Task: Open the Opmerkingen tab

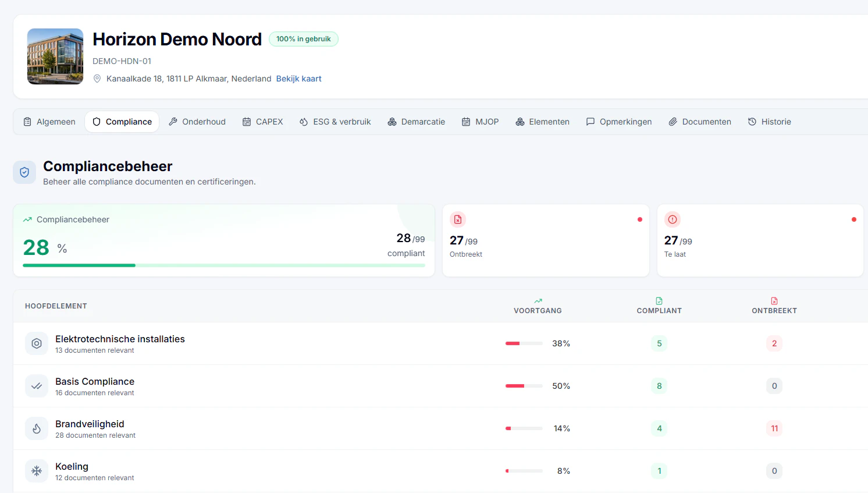Action: click(619, 122)
